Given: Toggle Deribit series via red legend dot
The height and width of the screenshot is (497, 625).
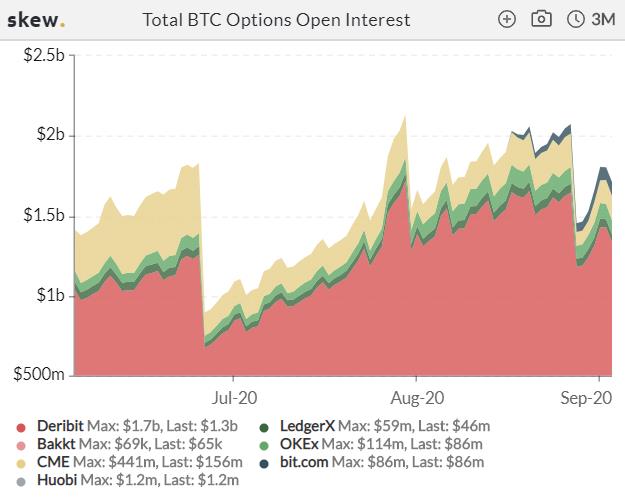Looking at the screenshot, I should click(21, 428).
